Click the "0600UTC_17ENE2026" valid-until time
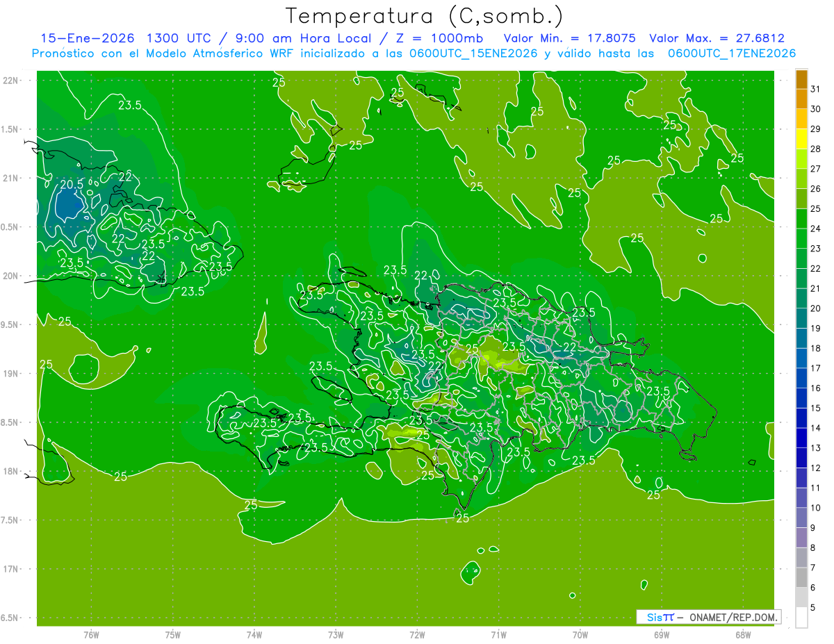The height and width of the screenshot is (644, 834). point(732,53)
